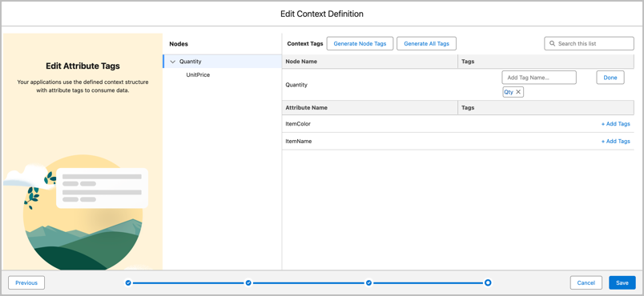Click the Edit Attribute Tags heading

[x=83, y=66]
